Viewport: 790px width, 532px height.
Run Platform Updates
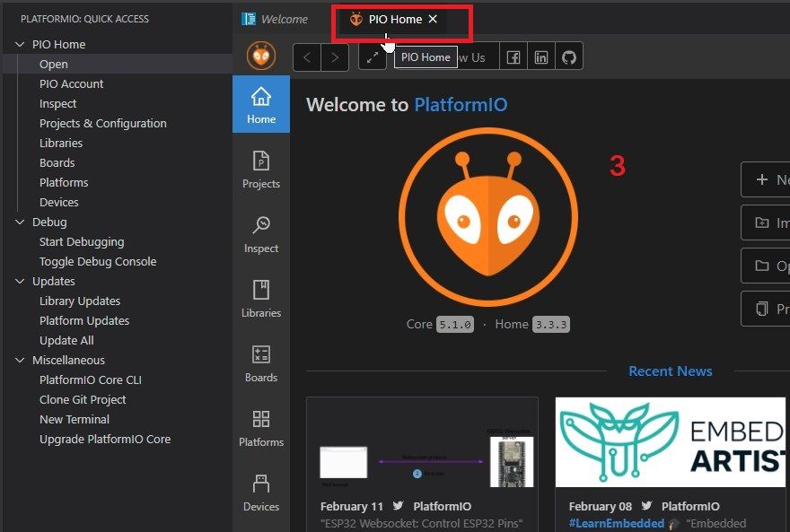tap(84, 320)
